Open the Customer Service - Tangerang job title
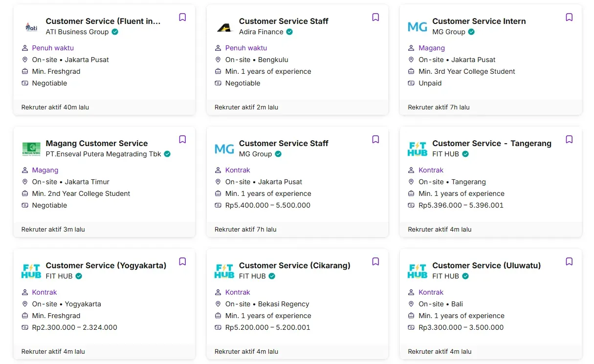594x364 pixels. (x=491, y=143)
